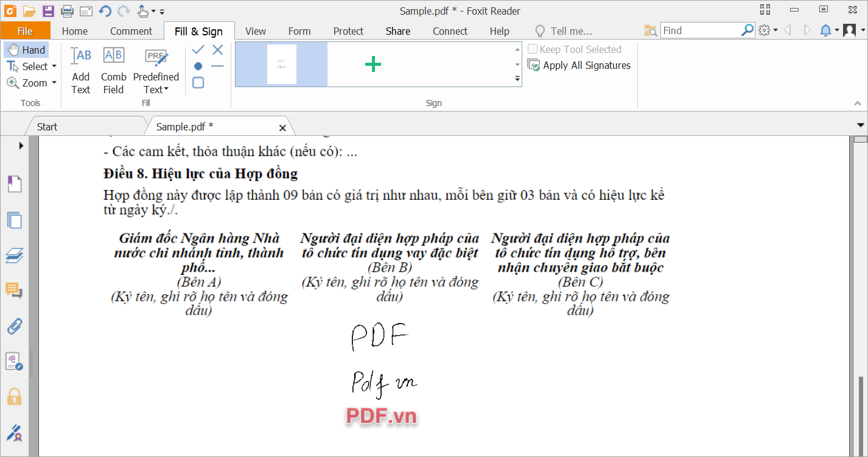Switch to the Start document tab
868x457 pixels.
pyautogui.click(x=47, y=127)
